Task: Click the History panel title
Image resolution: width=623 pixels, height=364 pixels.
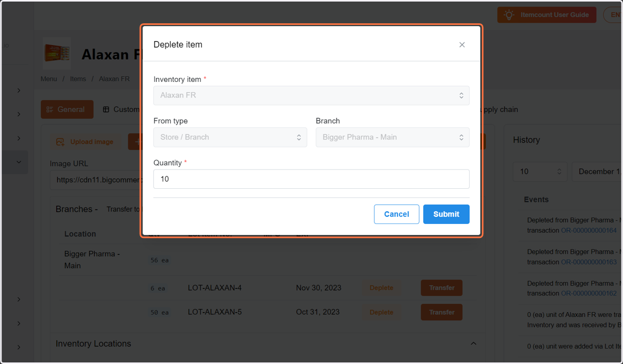Action: (526, 140)
